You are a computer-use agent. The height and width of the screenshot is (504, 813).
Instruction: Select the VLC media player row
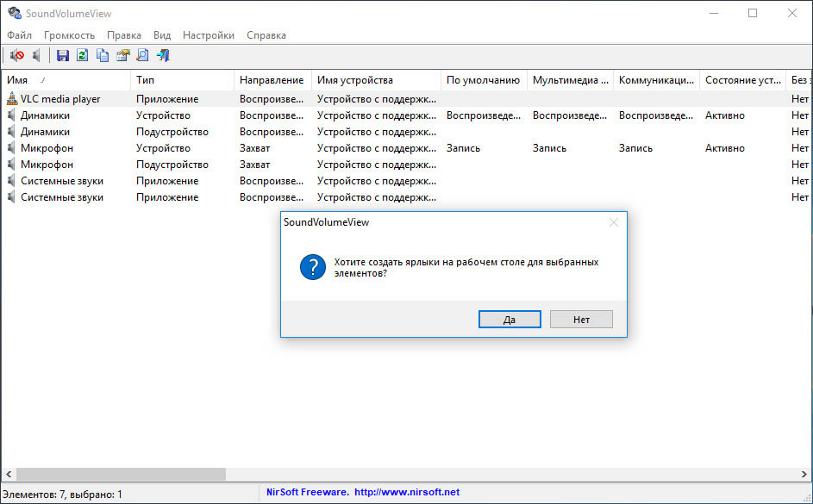pos(407,98)
